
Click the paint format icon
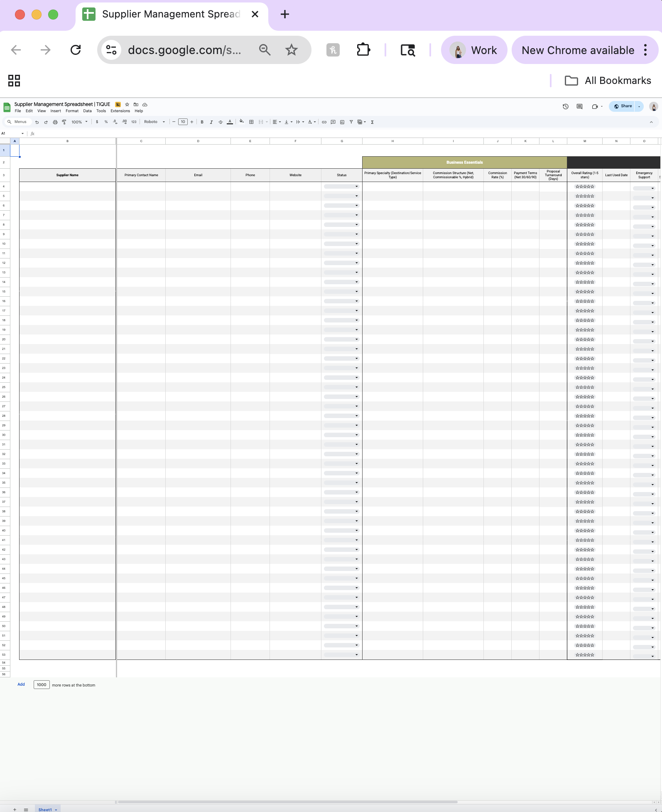[64, 122]
